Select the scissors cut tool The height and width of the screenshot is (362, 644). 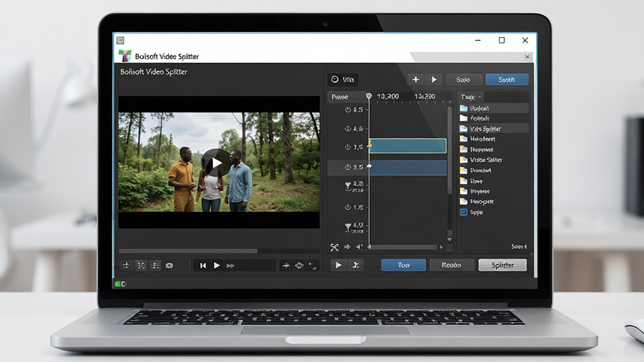(x=335, y=247)
